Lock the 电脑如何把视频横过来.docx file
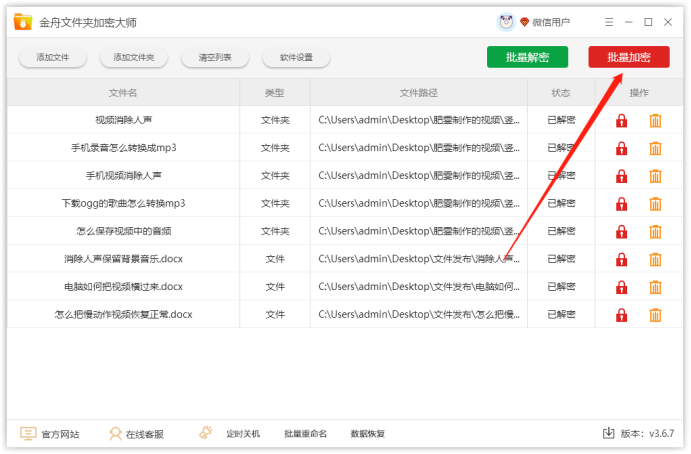The image size is (691, 454). point(621,288)
